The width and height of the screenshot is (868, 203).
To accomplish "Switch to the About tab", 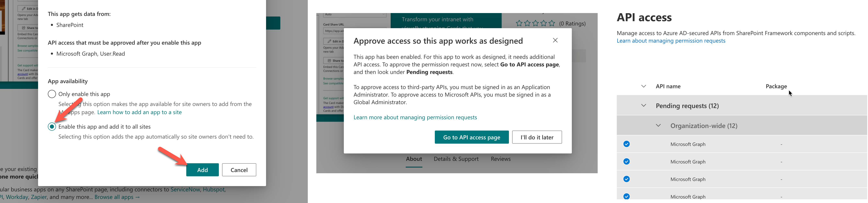I will pos(414,159).
